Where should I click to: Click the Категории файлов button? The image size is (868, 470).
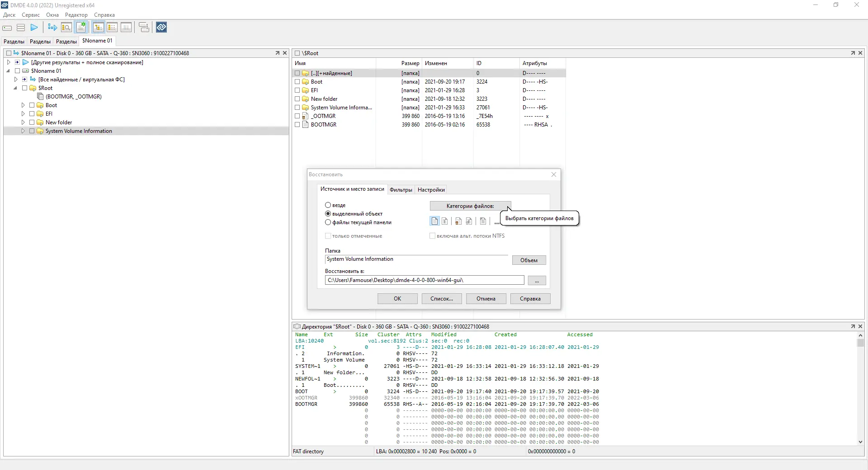pyautogui.click(x=470, y=206)
